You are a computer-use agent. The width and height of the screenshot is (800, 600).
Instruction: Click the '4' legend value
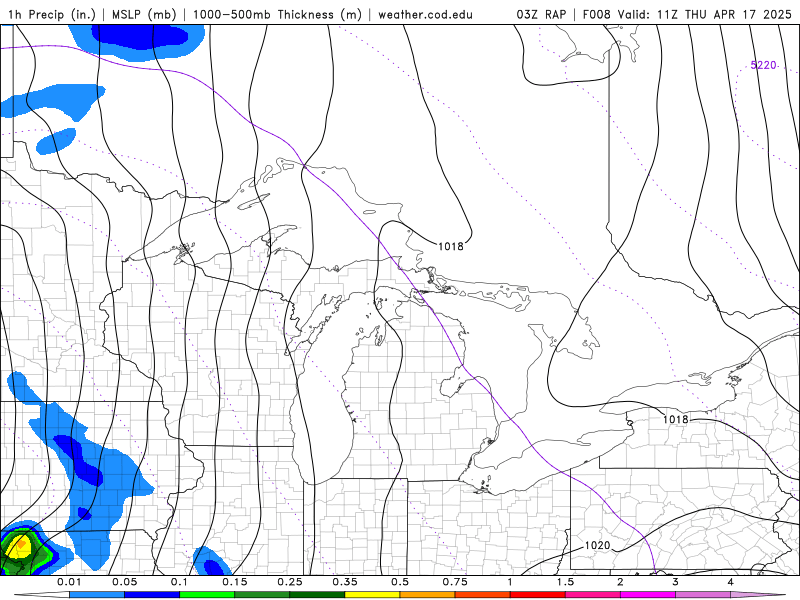point(731,582)
